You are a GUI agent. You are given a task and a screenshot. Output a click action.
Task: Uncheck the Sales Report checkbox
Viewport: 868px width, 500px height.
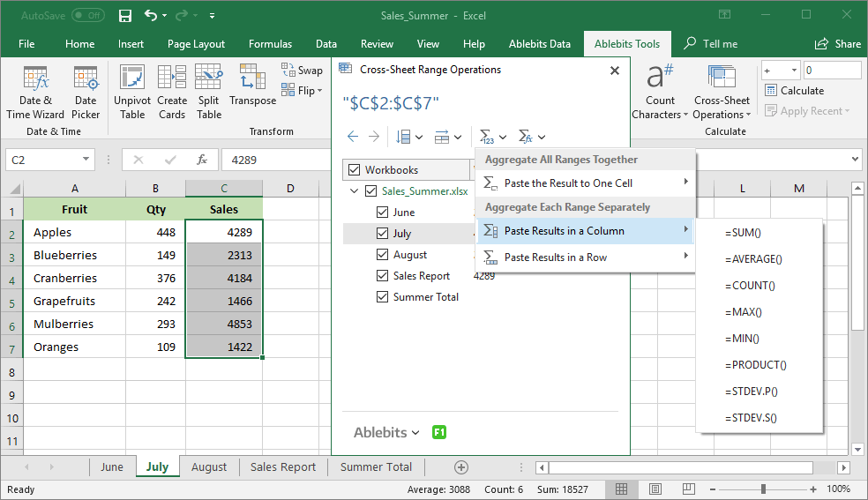tap(382, 275)
